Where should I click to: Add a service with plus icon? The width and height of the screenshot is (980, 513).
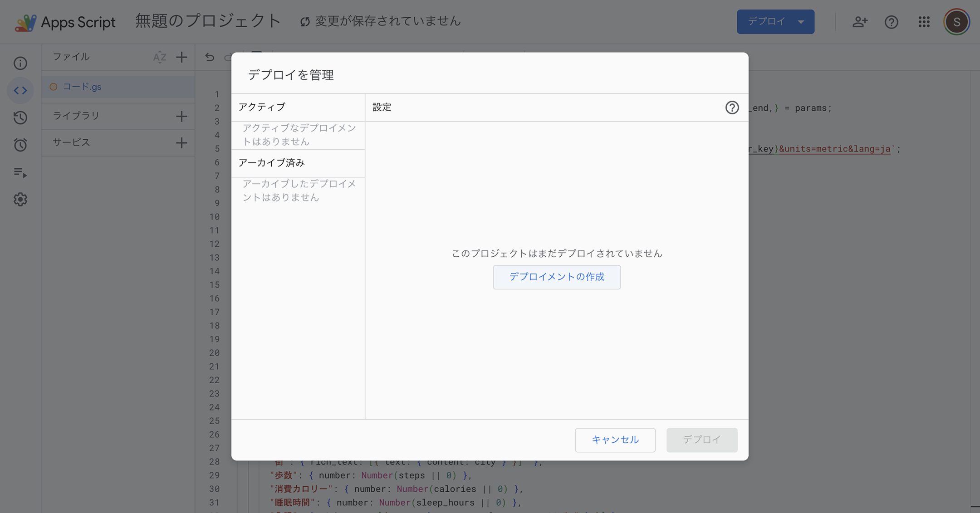click(x=181, y=143)
